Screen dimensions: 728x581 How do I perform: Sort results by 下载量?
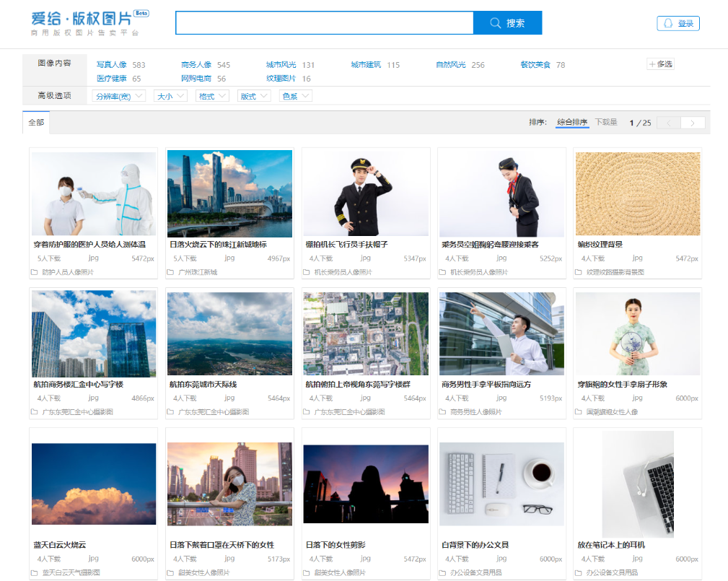[606, 122]
